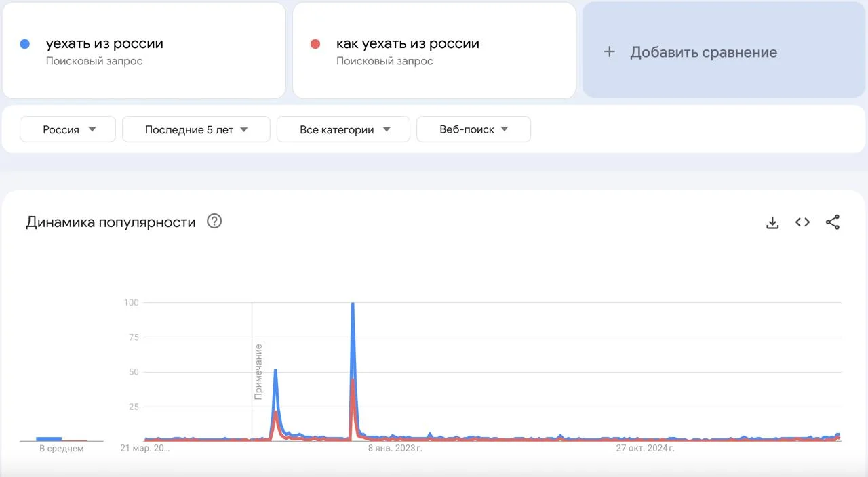This screenshot has height=477, width=868.
Task: Open the Последние 5 лет dropdown
Action: (x=196, y=129)
